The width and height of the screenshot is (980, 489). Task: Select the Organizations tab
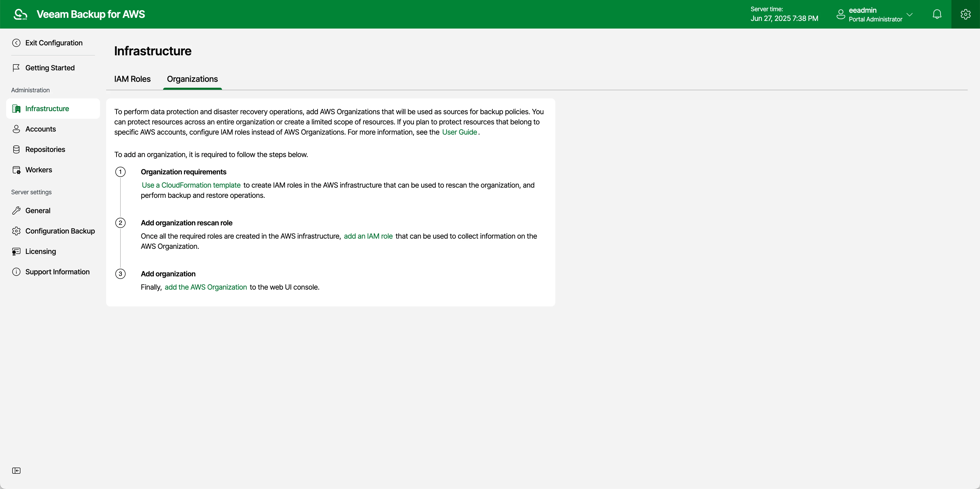192,79
